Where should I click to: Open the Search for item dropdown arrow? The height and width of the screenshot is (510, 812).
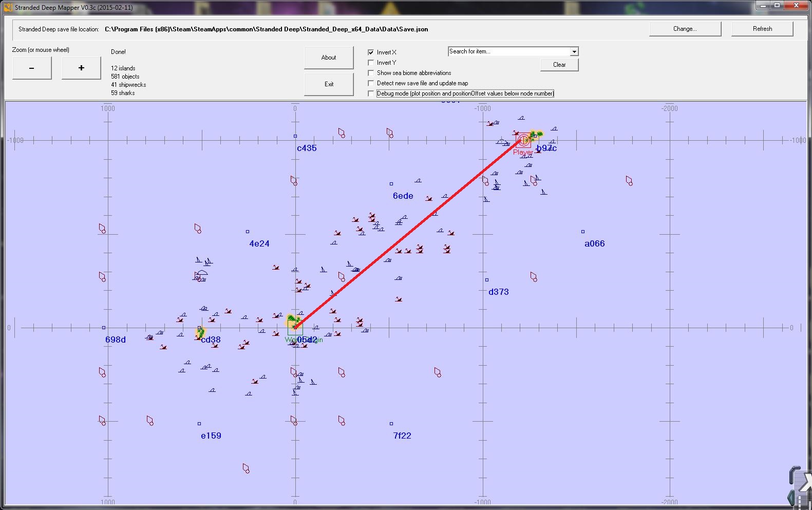click(574, 51)
